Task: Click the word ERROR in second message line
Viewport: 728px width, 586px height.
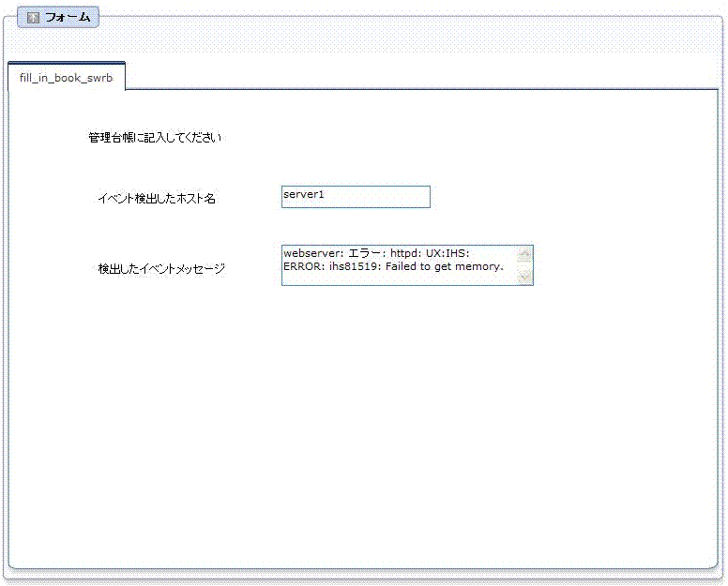Action: pos(302,266)
